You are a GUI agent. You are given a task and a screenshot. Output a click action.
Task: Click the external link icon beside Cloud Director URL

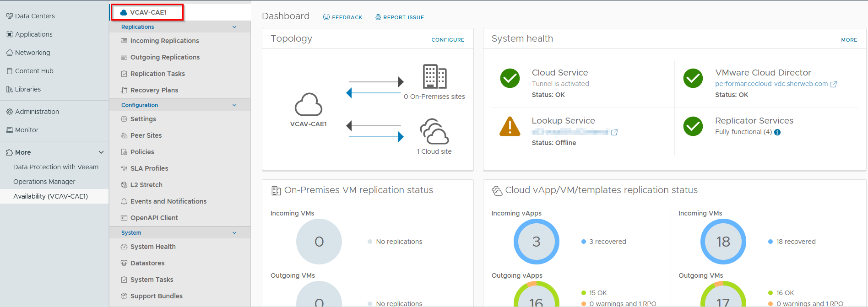point(834,84)
